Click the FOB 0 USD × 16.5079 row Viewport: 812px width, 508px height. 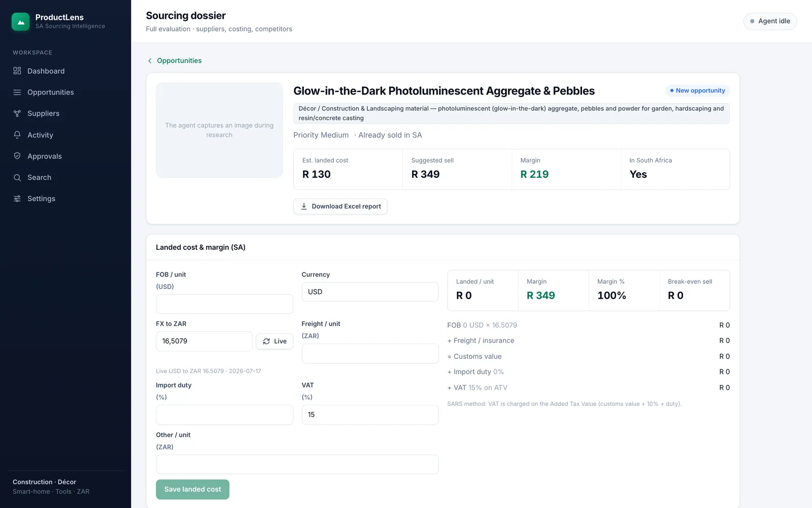pos(588,325)
